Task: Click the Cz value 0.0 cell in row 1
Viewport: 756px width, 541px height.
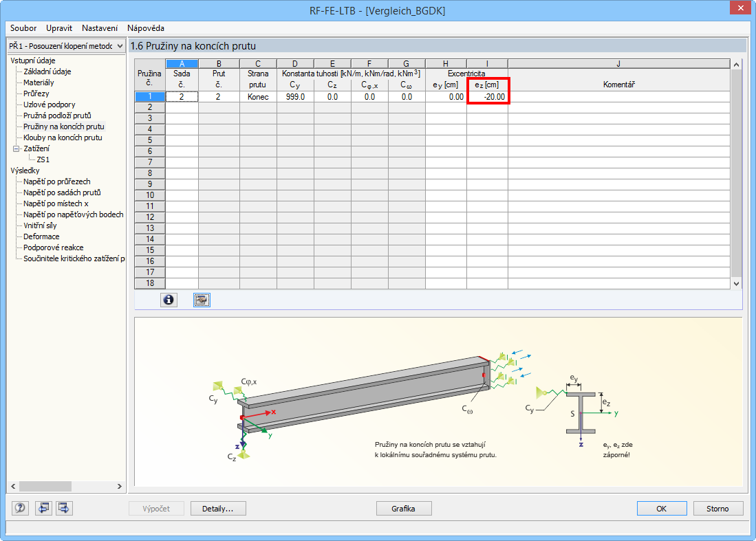Action: click(x=332, y=97)
